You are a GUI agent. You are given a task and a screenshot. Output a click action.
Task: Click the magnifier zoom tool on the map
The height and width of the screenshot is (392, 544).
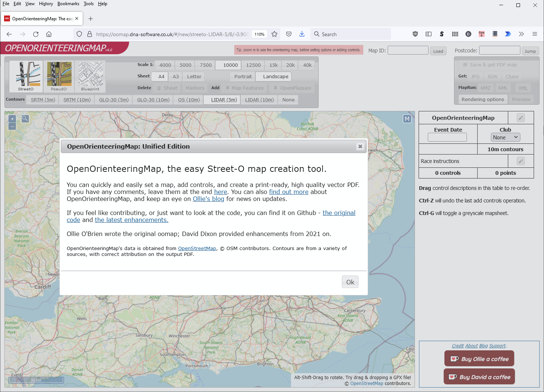(x=24, y=118)
